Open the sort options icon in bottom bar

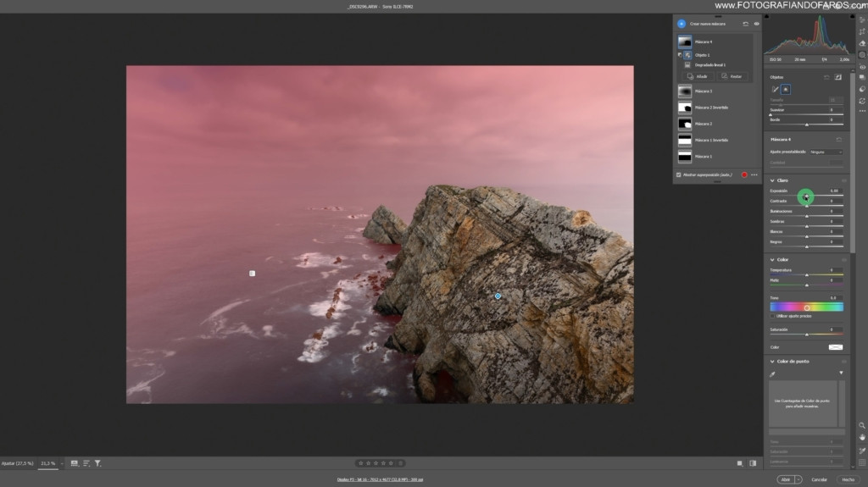86,463
